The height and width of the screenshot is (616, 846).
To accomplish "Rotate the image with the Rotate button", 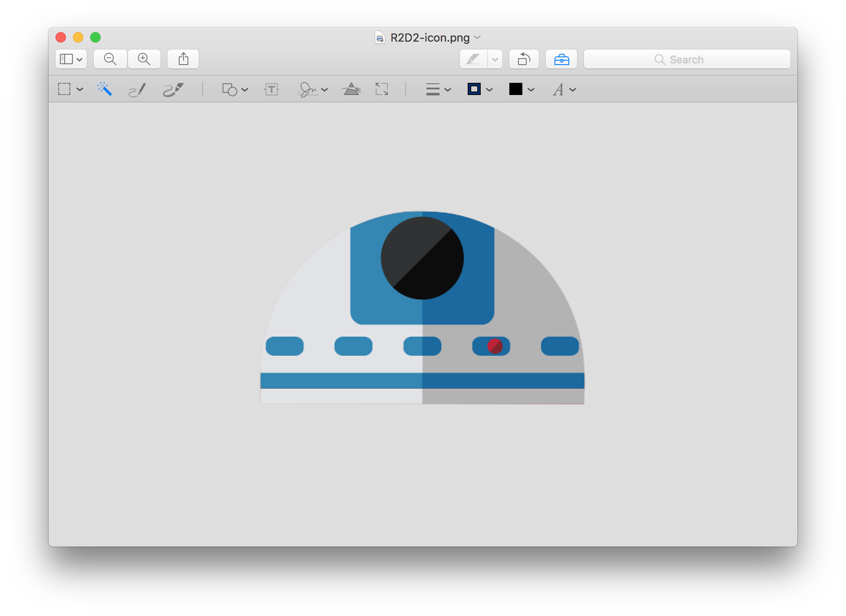I will 524,59.
